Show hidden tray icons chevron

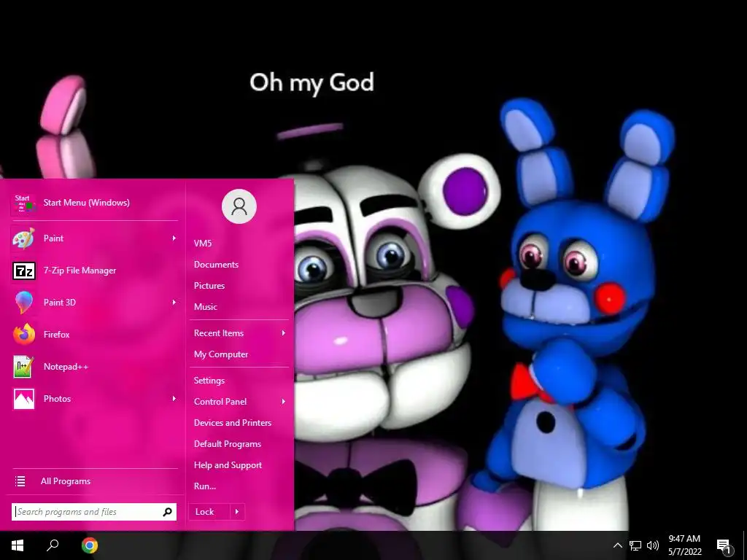[617, 545]
